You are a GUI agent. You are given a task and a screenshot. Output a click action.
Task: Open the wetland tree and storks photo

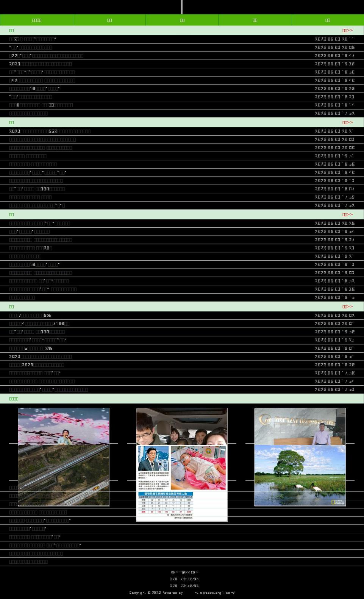point(300,475)
